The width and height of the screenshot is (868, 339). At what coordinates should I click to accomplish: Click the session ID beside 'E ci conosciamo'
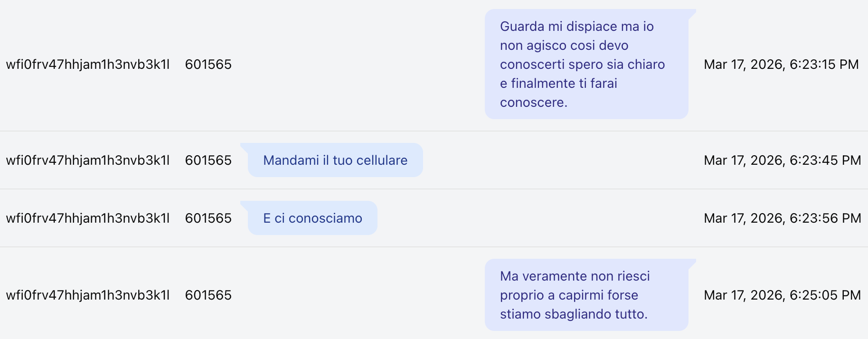88,218
